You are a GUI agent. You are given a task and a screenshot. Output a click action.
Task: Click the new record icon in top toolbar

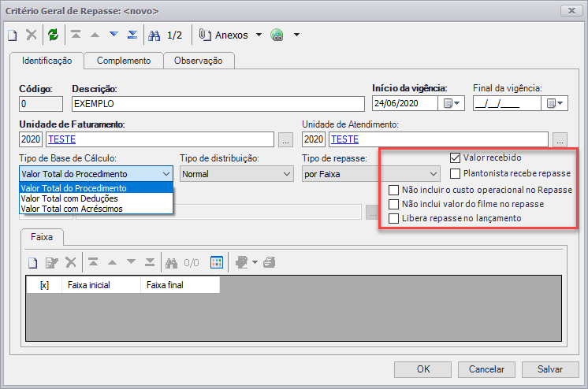13,35
